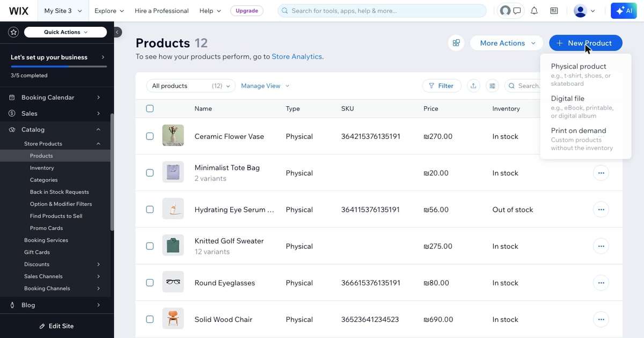Open more options for Knitted Golf Sweater
This screenshot has height=338, width=644.
(601, 246)
